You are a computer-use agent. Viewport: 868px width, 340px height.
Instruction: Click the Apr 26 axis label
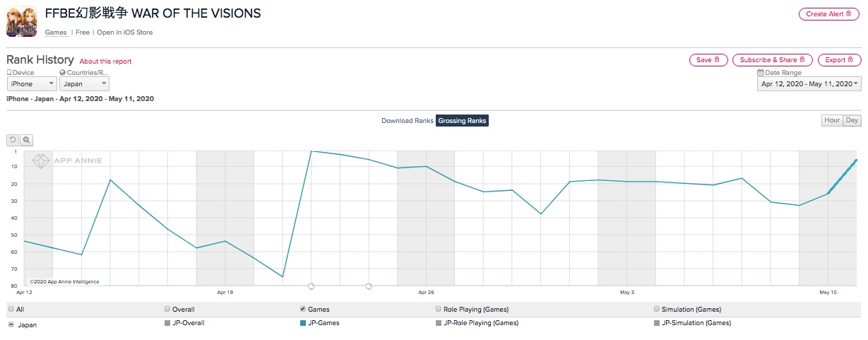click(425, 292)
